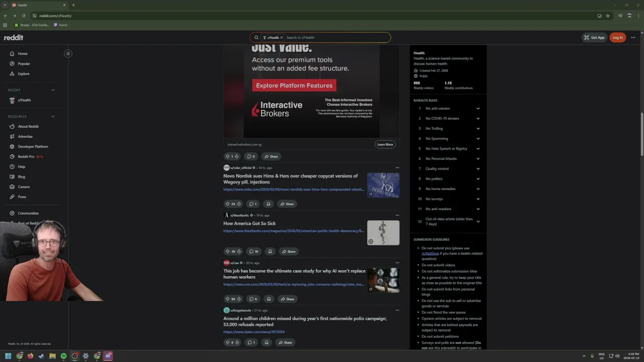
Task: Open Careers link
Action: coord(24,187)
